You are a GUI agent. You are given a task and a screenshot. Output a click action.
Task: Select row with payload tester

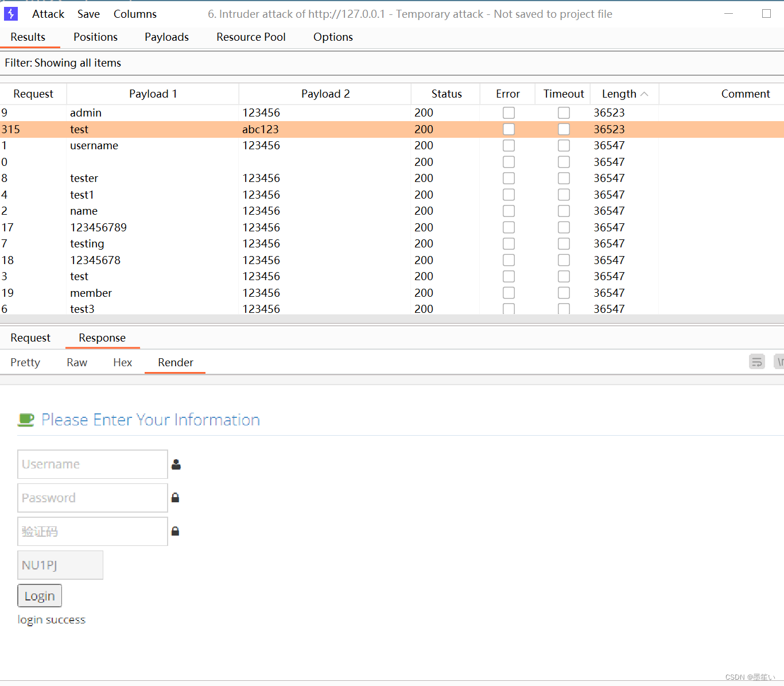coord(392,179)
